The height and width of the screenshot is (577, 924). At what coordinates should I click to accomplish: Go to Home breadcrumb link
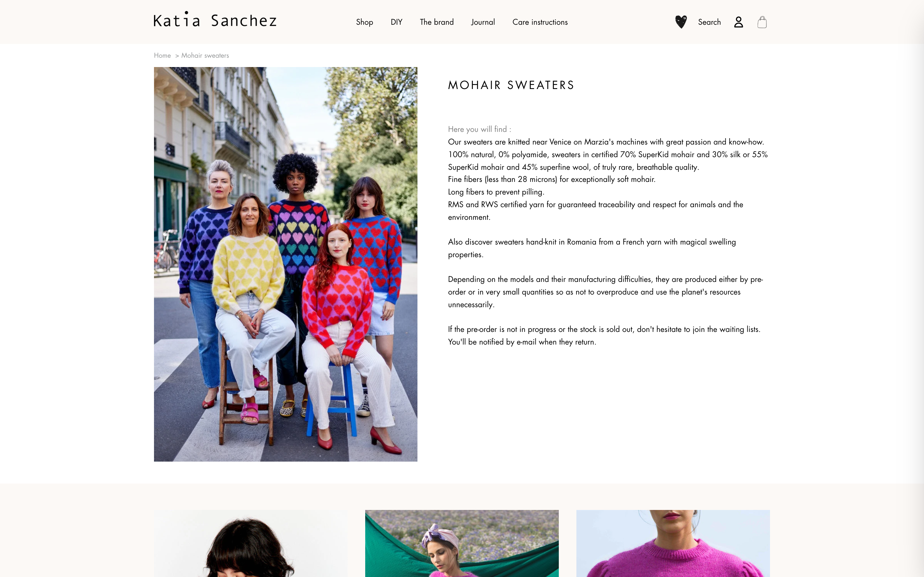coord(162,55)
